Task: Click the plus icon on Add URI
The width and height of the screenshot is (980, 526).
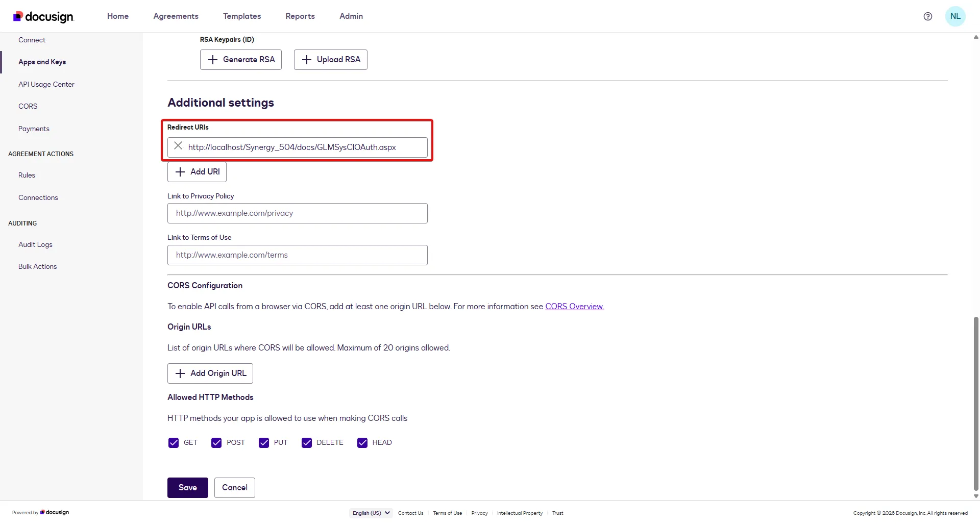Action: click(x=180, y=172)
